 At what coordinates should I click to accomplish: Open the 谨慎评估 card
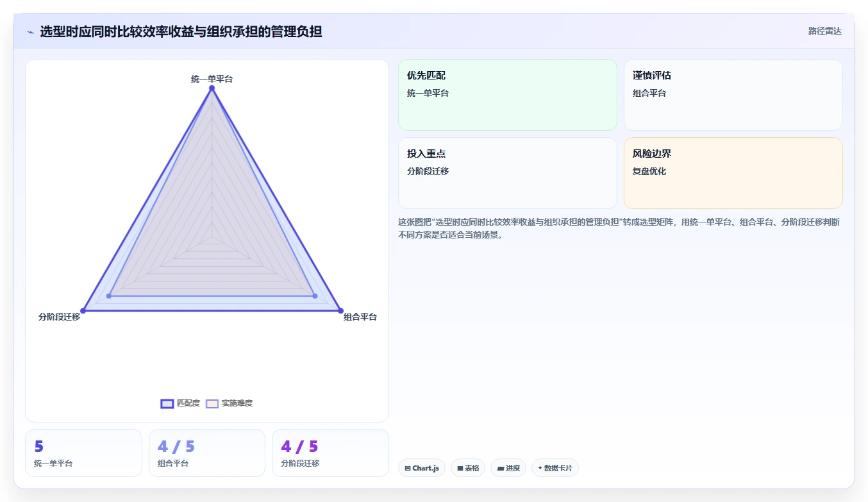coord(733,95)
